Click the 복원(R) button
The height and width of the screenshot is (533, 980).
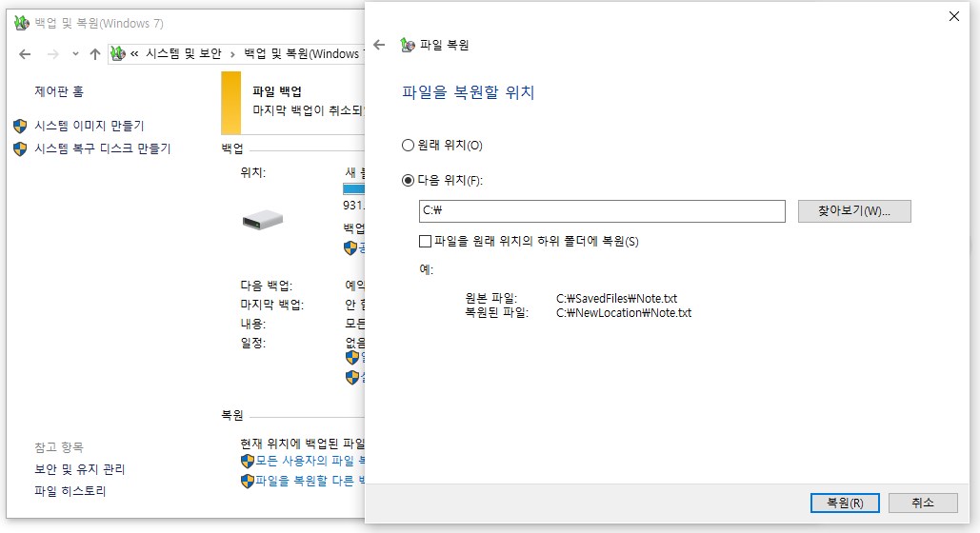point(845,503)
